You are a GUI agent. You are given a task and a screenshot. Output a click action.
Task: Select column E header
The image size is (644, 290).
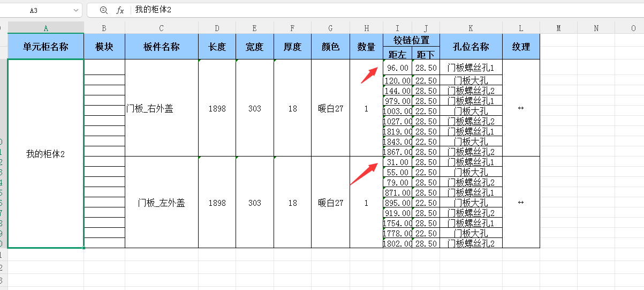[255, 28]
